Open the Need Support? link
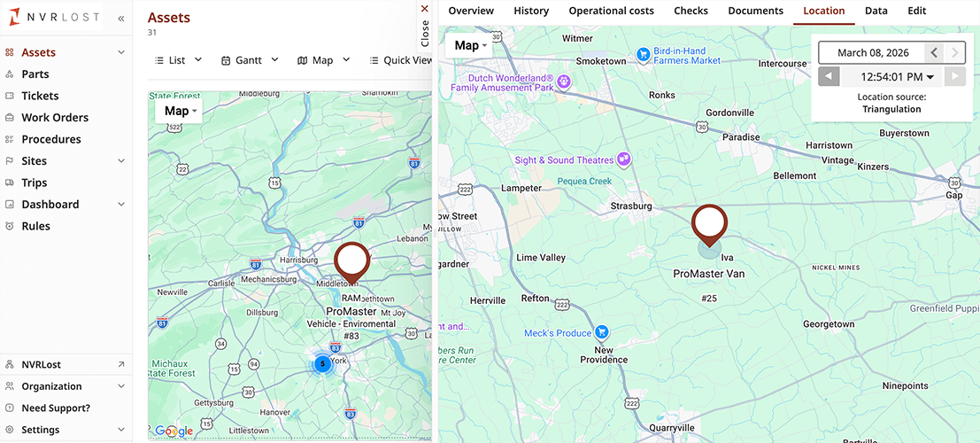This screenshot has width=980, height=443. pyautogui.click(x=56, y=408)
